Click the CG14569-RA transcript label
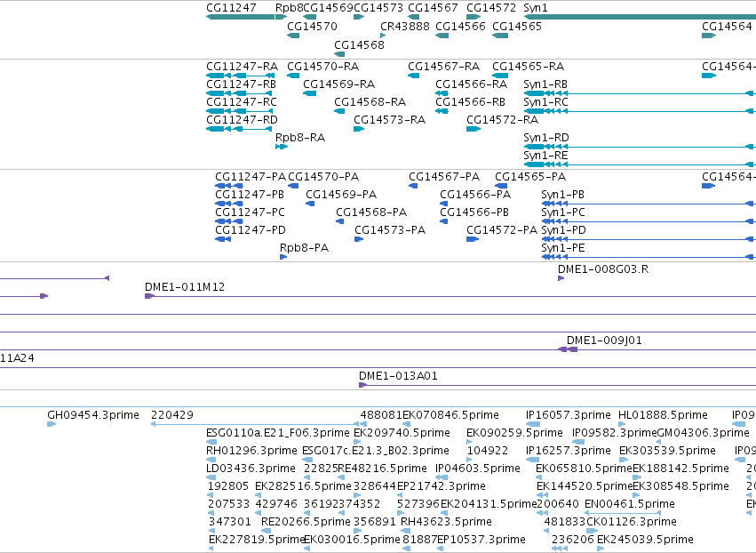756x553 pixels. [x=339, y=84]
